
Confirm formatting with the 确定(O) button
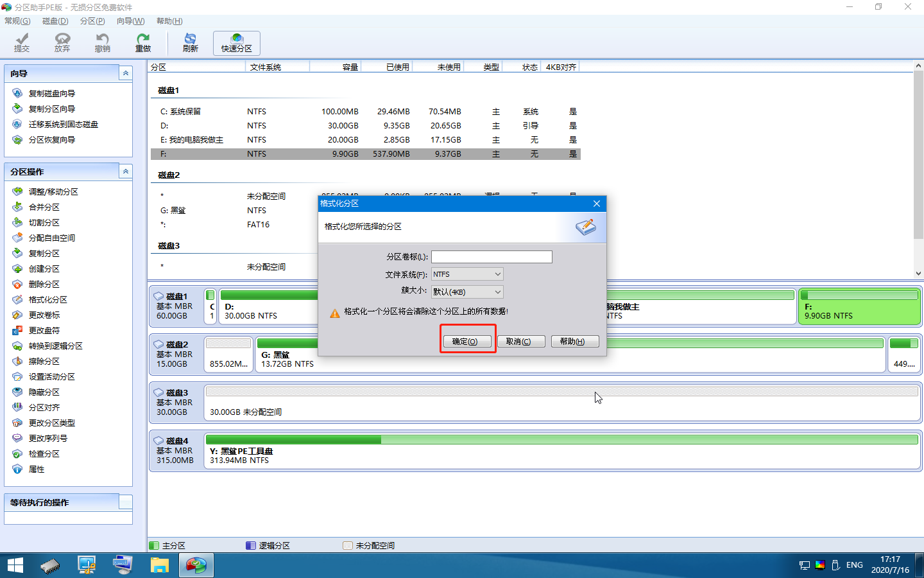(468, 342)
